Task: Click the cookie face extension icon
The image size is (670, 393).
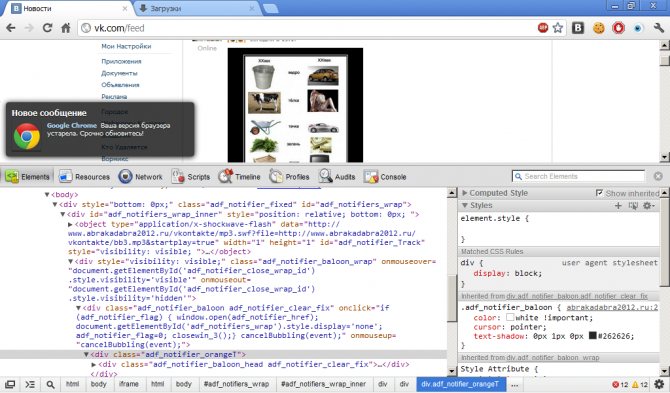Action: (599, 28)
